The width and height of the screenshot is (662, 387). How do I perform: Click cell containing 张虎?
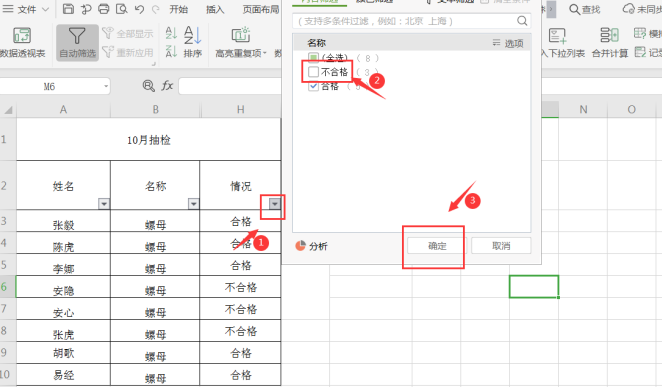pos(63,331)
